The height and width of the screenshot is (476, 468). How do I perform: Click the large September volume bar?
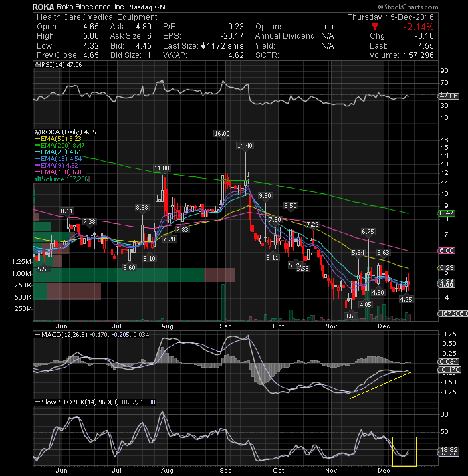pos(223,302)
